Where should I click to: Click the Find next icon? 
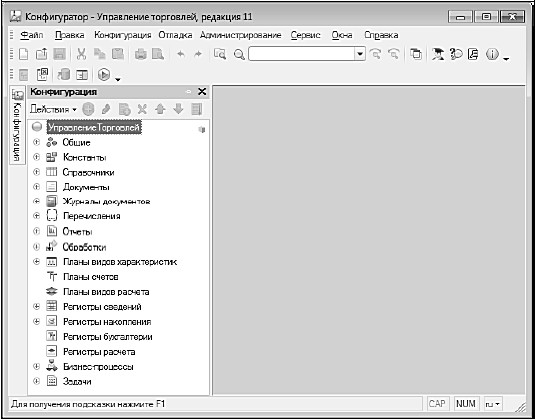pyautogui.click(x=376, y=54)
